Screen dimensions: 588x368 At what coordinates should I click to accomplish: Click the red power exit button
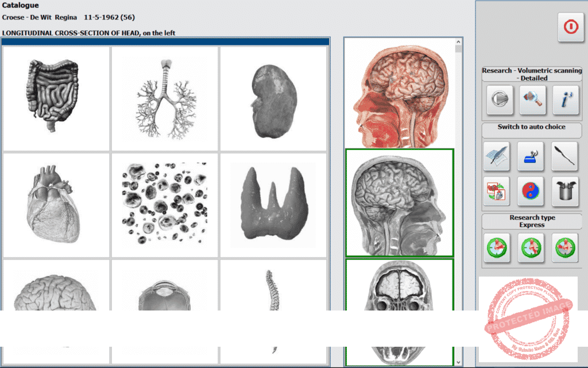point(570,27)
